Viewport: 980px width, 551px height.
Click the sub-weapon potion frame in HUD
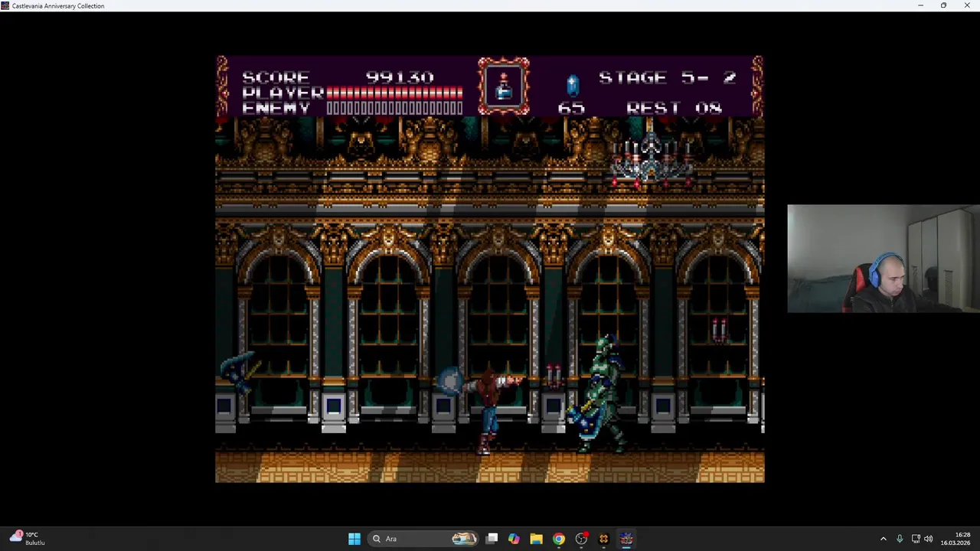504,86
